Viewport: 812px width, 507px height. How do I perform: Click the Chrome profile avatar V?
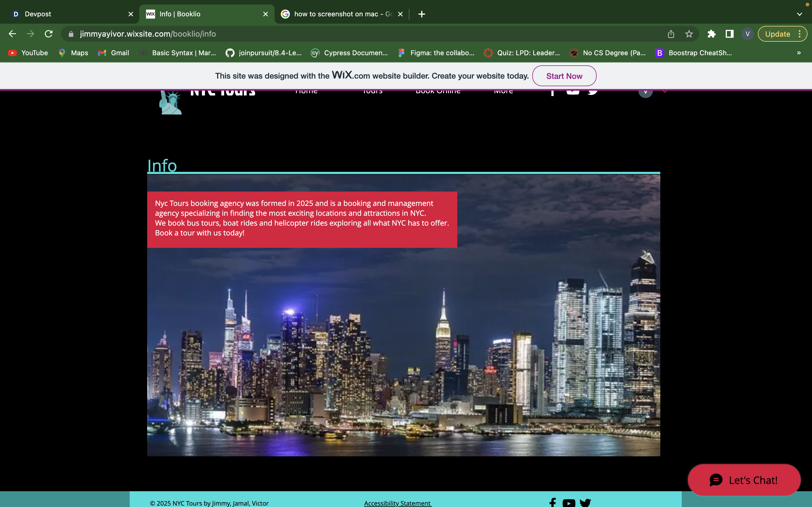pyautogui.click(x=747, y=34)
